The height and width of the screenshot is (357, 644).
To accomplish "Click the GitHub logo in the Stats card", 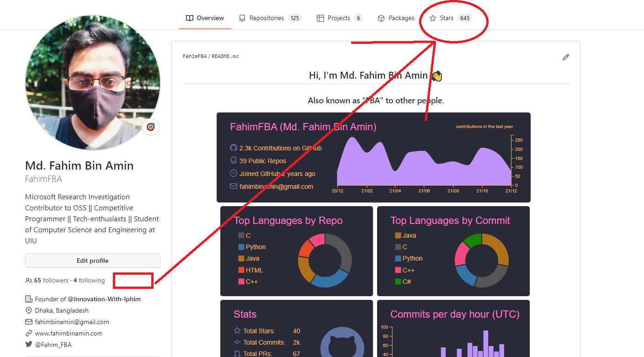I will (x=342, y=342).
